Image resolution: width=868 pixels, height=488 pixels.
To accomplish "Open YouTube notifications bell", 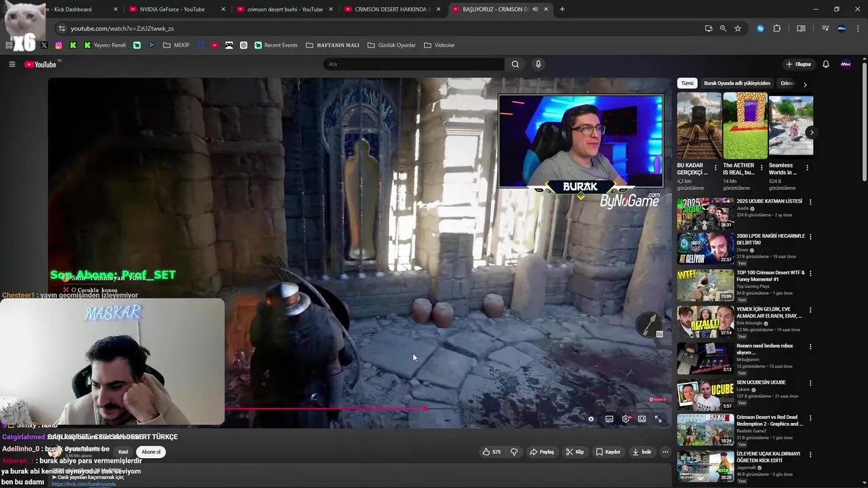I will 826,64.
